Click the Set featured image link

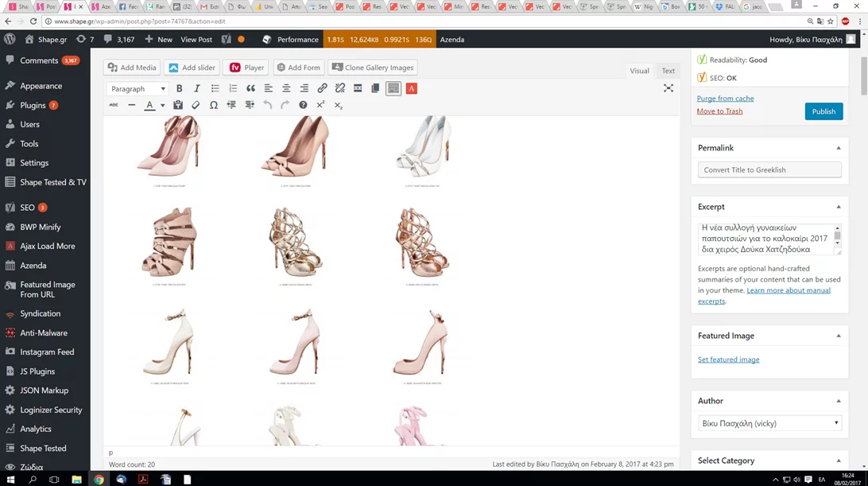[728, 360]
